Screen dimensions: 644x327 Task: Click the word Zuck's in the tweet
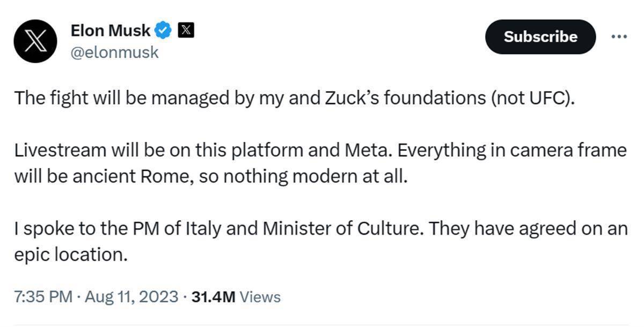pos(339,99)
